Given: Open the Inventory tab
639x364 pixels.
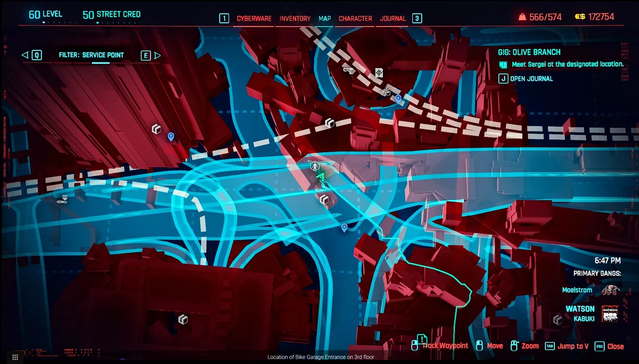Looking at the screenshot, I should [295, 19].
